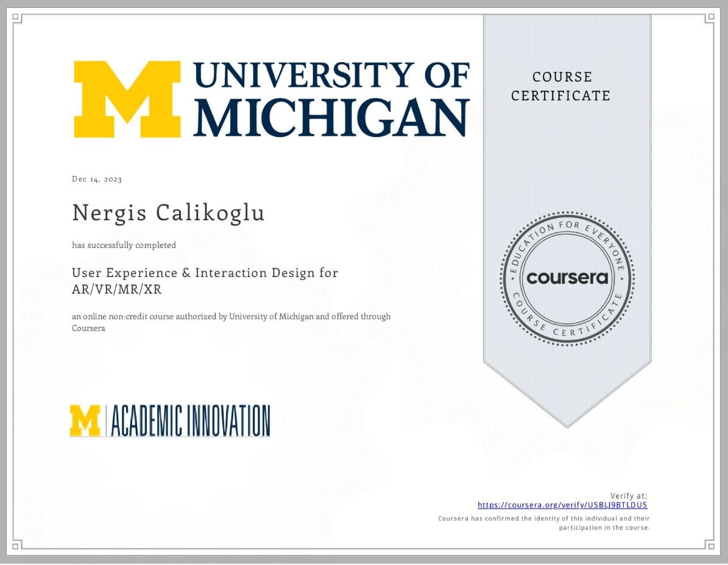The image size is (728, 565).
Task: Select the name Nergis Calikoglu
Action: pyautogui.click(x=168, y=213)
